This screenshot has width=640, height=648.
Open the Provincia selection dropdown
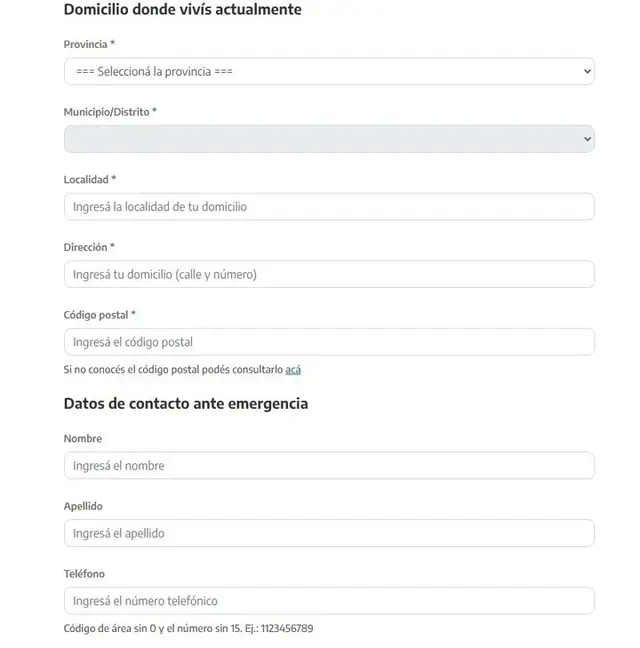coord(329,71)
